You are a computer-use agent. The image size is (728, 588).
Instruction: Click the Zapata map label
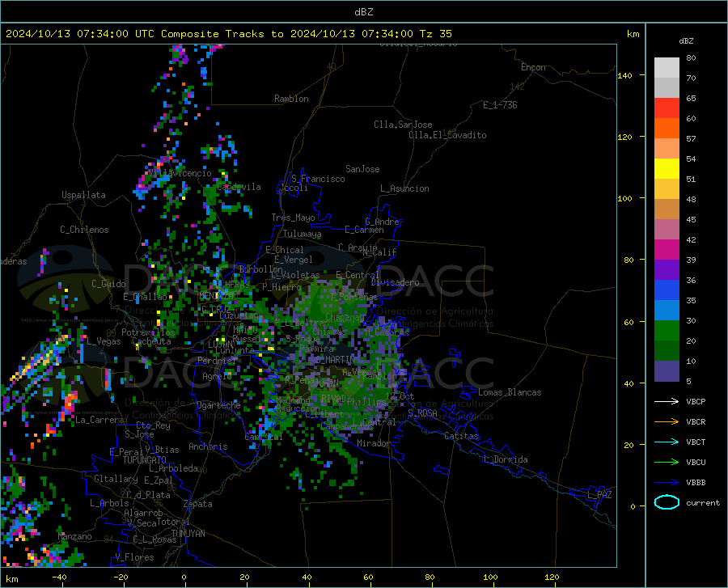pos(198,504)
